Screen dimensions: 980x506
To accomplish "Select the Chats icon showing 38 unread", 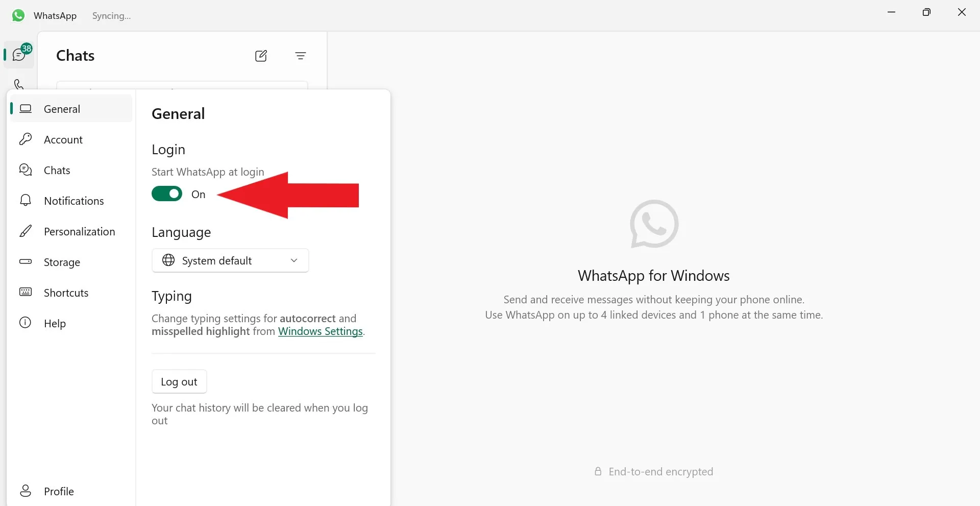I will coord(18,54).
